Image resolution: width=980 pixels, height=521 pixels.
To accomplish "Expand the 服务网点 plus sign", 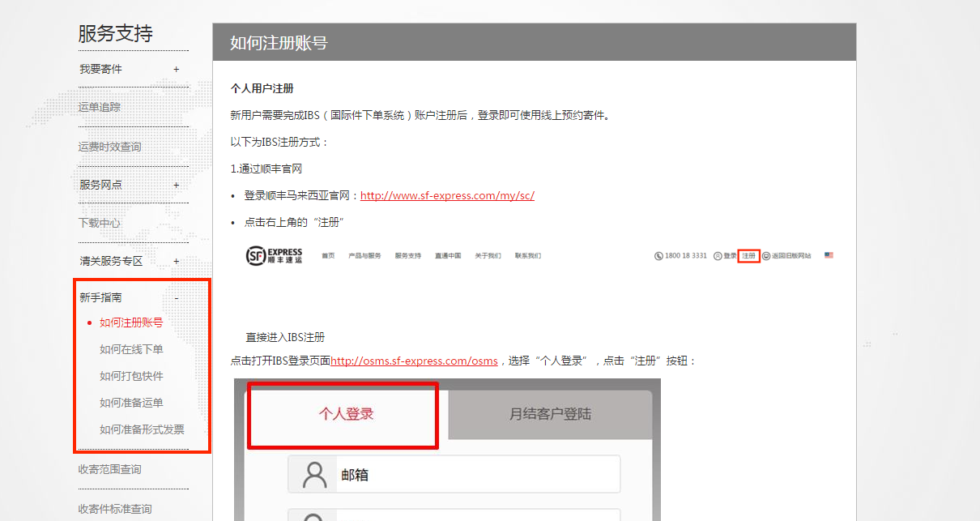I will [177, 185].
